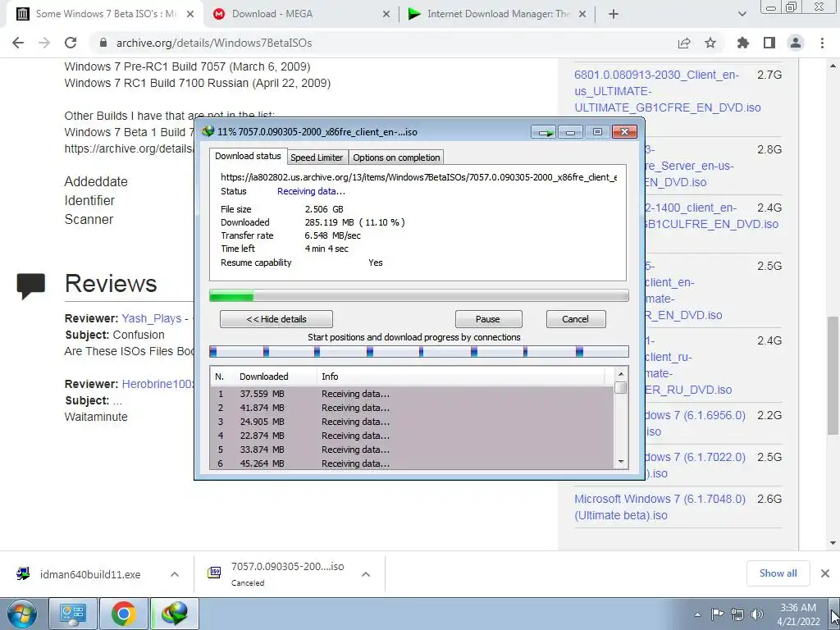The width and height of the screenshot is (840, 630).
Task: Cancel the IDM download
Action: pos(576,319)
